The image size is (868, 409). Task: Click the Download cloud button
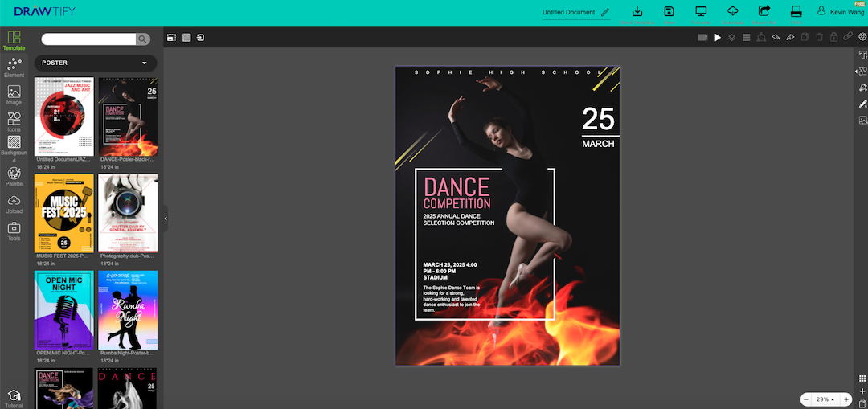(x=733, y=15)
